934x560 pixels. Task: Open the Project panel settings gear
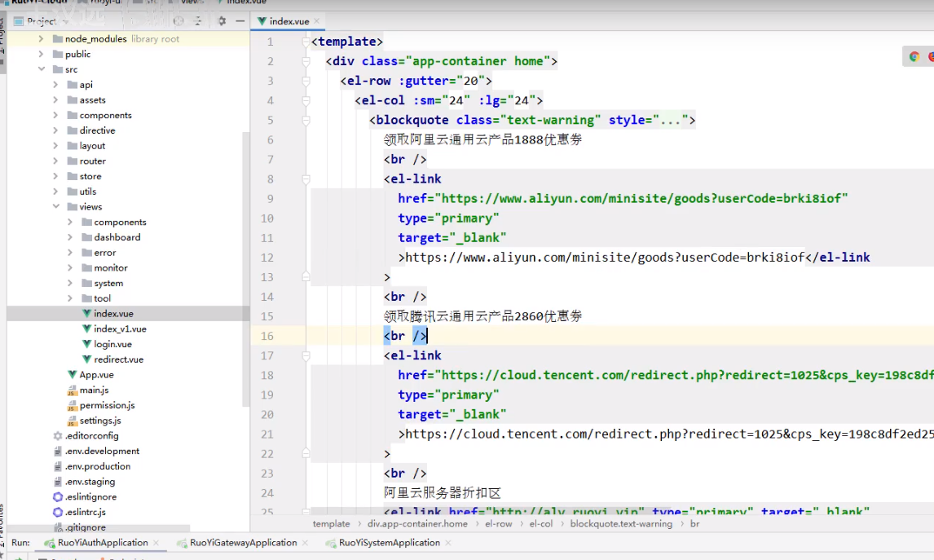222,21
